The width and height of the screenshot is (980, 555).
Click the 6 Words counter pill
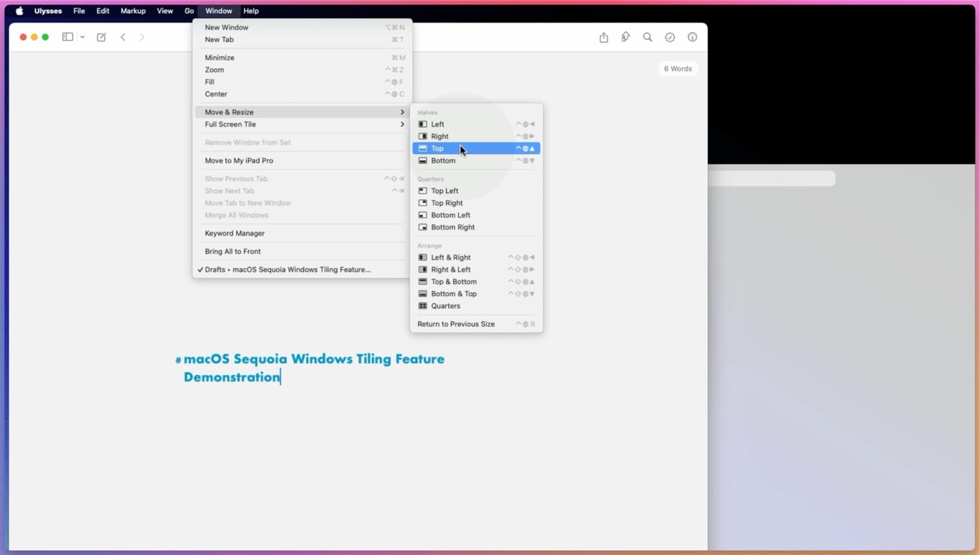(677, 68)
